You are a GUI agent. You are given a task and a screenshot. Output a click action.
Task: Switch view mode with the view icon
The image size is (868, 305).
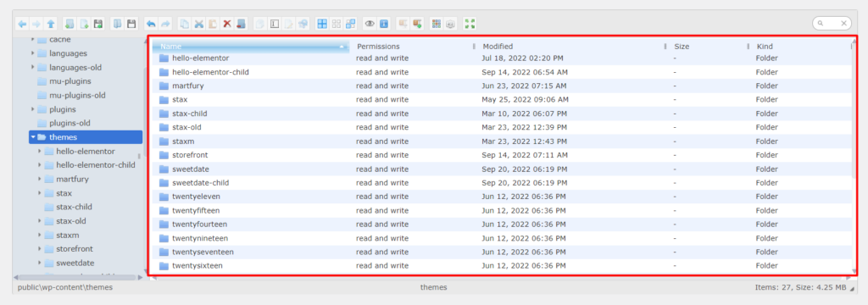(437, 24)
